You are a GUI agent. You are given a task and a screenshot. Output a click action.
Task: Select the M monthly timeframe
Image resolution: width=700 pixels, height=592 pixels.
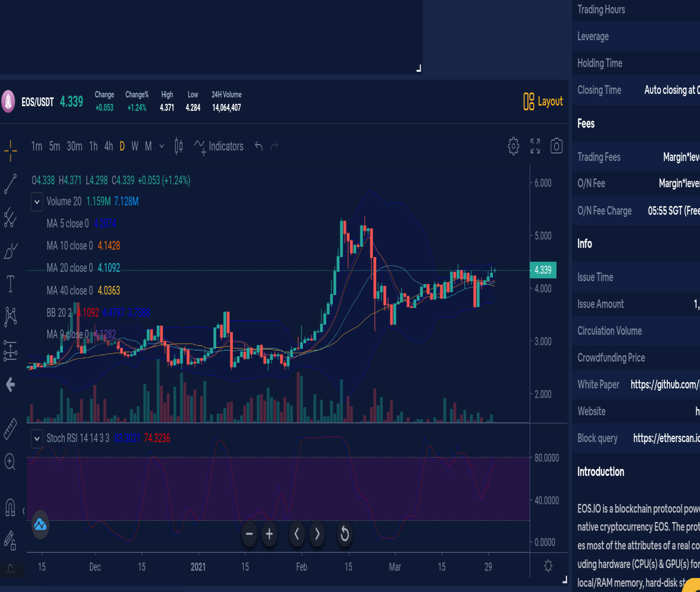[148, 146]
